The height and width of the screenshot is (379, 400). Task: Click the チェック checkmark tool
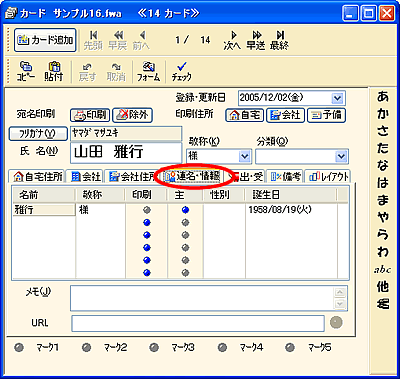coord(182,71)
